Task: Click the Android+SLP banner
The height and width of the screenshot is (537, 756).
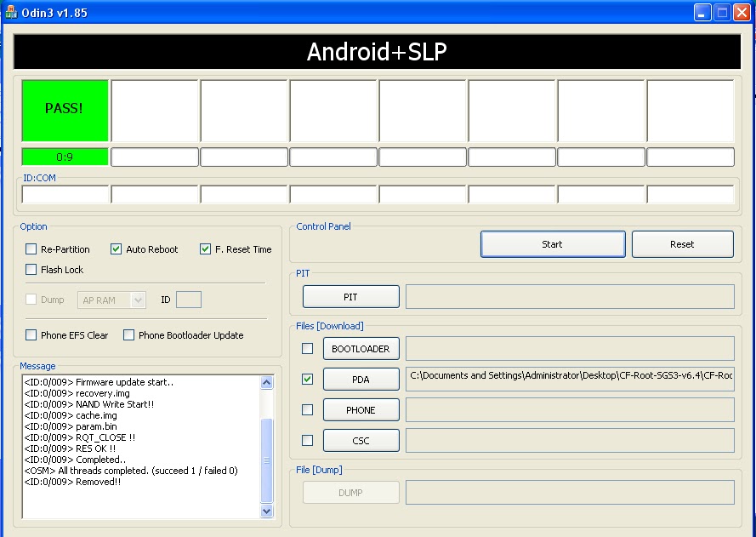Action: click(377, 52)
